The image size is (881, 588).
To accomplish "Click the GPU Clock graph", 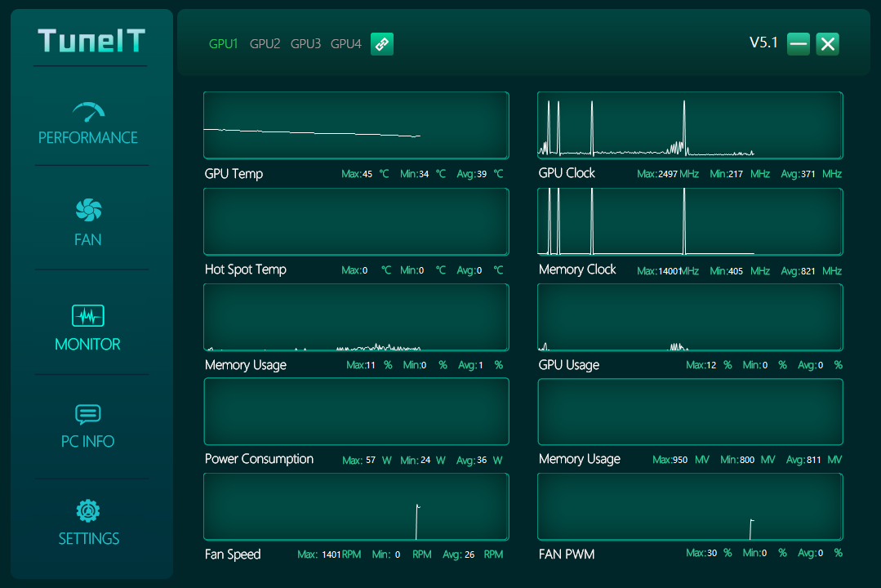I will (690, 125).
